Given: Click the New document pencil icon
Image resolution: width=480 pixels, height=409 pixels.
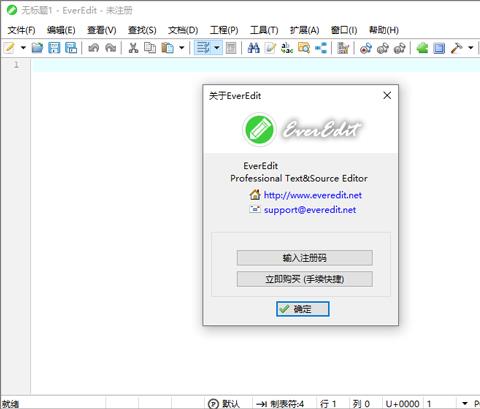Looking at the screenshot, I should 10,48.
